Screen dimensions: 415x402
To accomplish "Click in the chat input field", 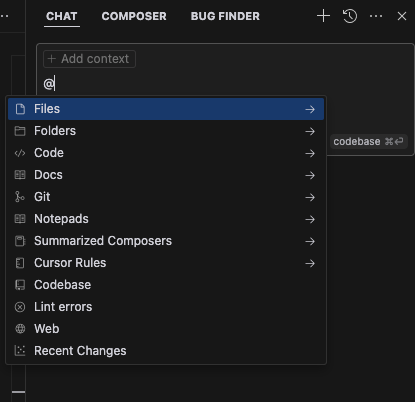I will 227,83.
